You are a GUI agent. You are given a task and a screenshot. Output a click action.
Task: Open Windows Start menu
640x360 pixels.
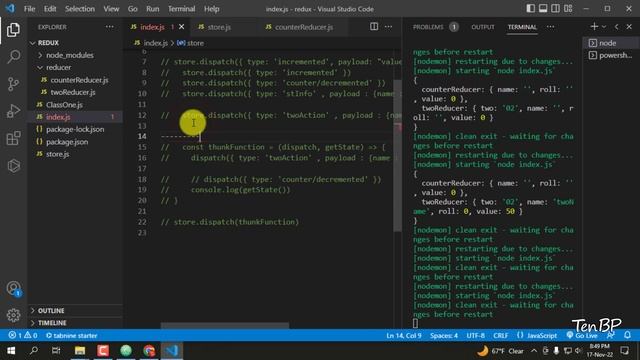click(11, 351)
